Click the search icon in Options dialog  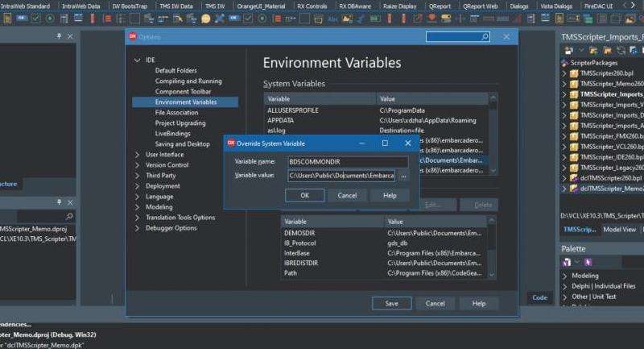(x=485, y=37)
